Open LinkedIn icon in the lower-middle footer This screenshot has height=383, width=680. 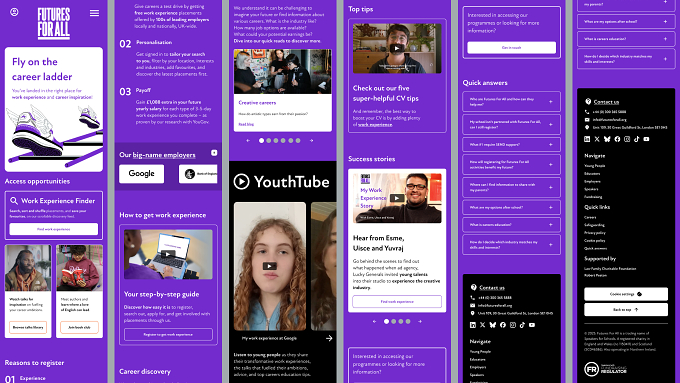(x=473, y=325)
